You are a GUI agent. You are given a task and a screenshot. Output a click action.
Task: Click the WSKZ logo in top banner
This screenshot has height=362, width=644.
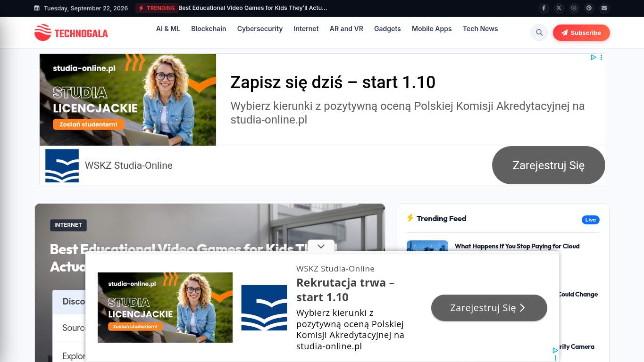pos(62,165)
